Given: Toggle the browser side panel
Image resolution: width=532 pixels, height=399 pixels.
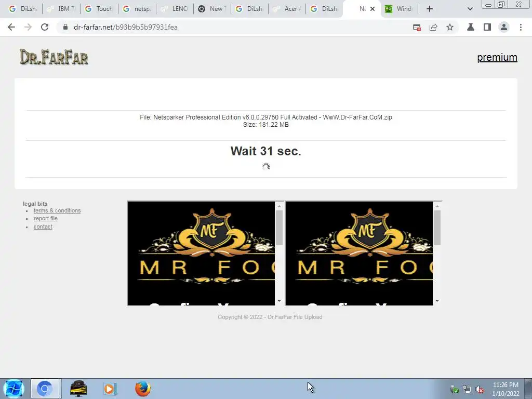Looking at the screenshot, I should tap(487, 27).
